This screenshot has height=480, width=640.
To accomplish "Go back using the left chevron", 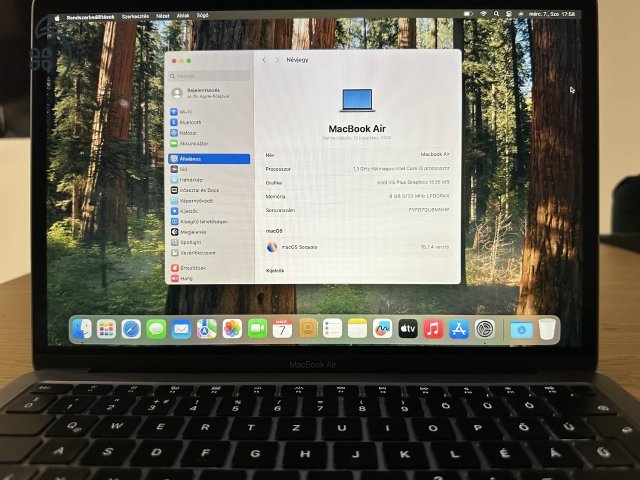I will [264, 60].
